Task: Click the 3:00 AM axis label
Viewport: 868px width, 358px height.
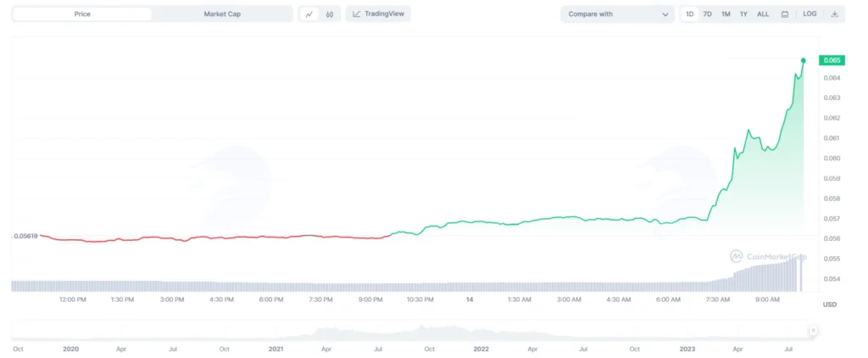Action: coord(569,299)
